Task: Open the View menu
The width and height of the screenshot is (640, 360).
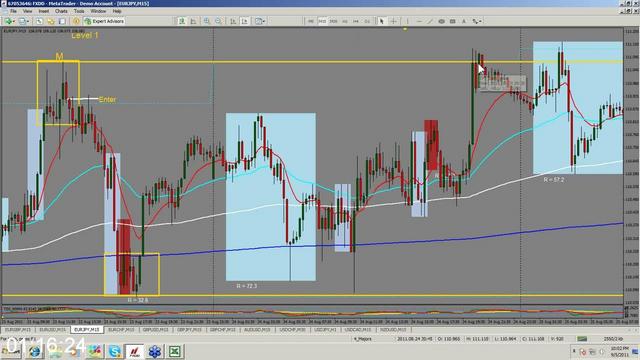Action: tap(27, 11)
